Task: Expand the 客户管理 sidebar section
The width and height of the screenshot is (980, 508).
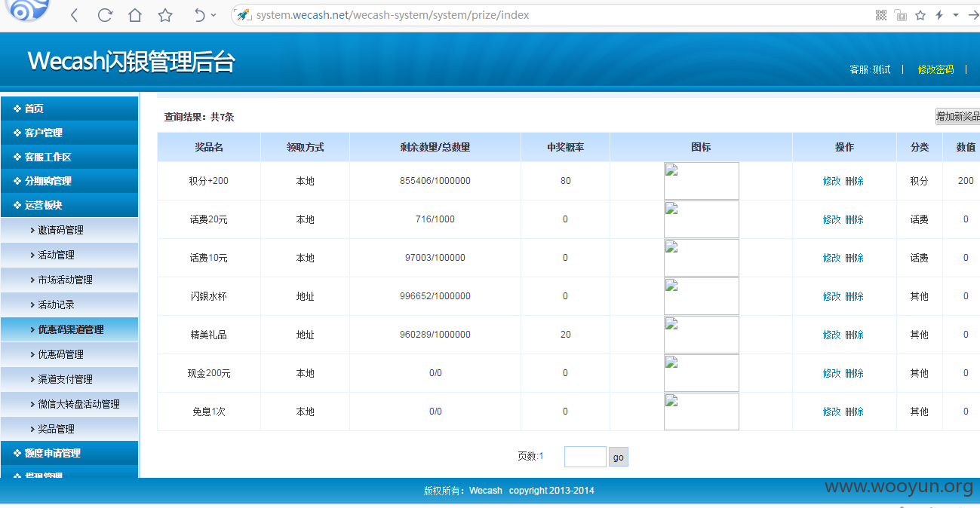Action: 69,133
